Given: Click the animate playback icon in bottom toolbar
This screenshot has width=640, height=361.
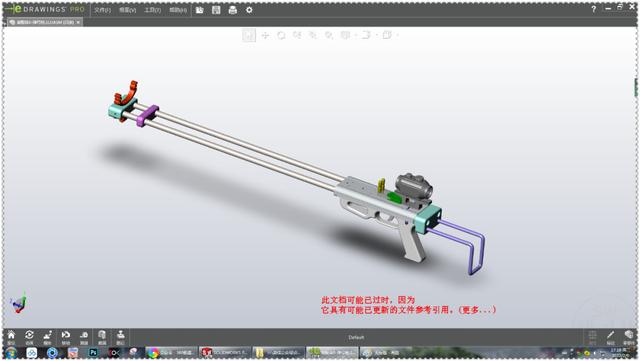Looking at the screenshot, I should [x=29, y=337].
